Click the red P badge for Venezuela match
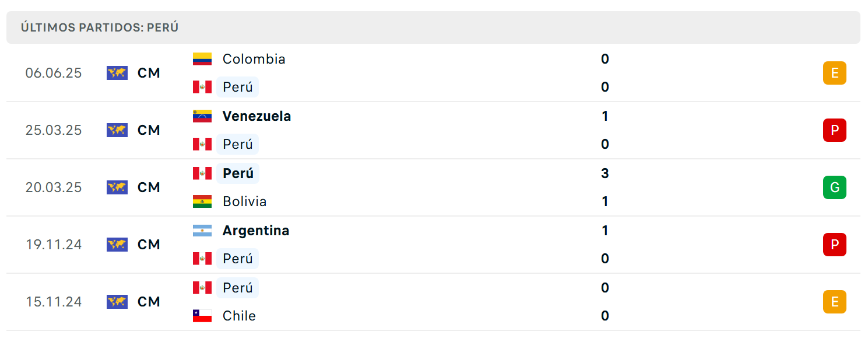The image size is (868, 345). click(x=834, y=130)
